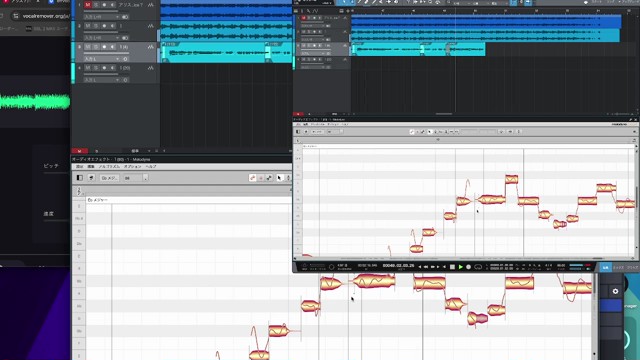Select the arrow main tool in Melodyne toolbar
The image size is (640, 360).
pyautogui.click(x=280, y=178)
